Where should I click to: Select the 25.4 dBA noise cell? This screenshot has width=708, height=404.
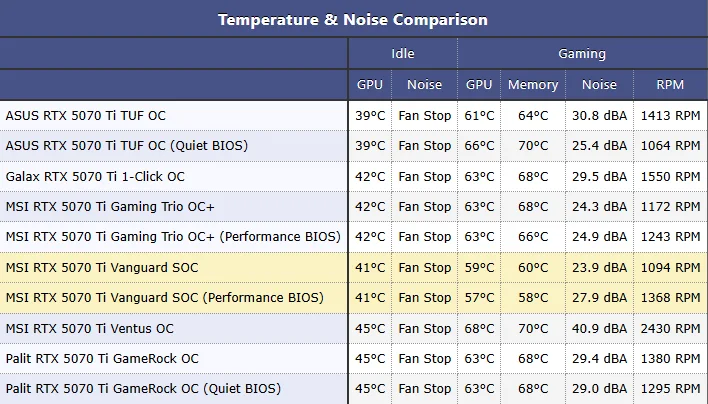pyautogui.click(x=600, y=146)
